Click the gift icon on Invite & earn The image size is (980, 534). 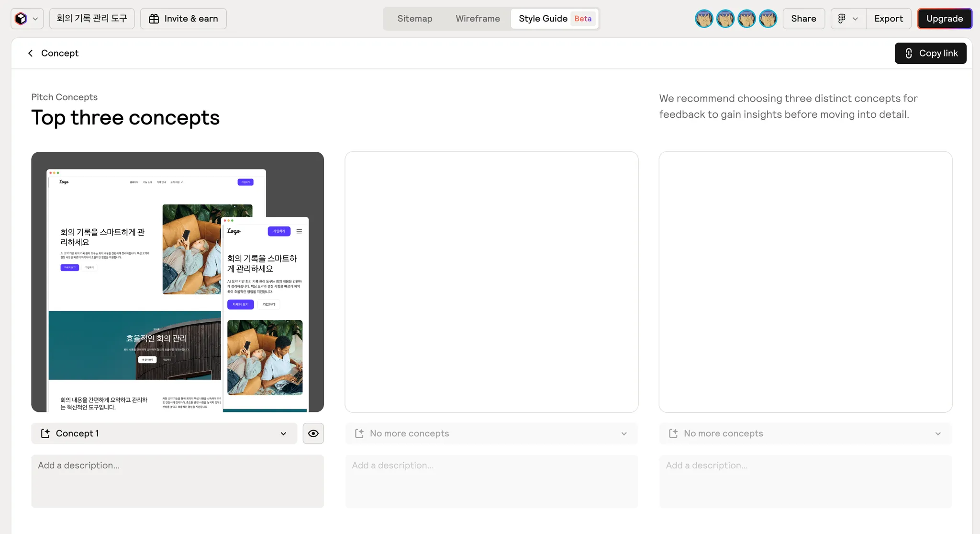pyautogui.click(x=154, y=19)
